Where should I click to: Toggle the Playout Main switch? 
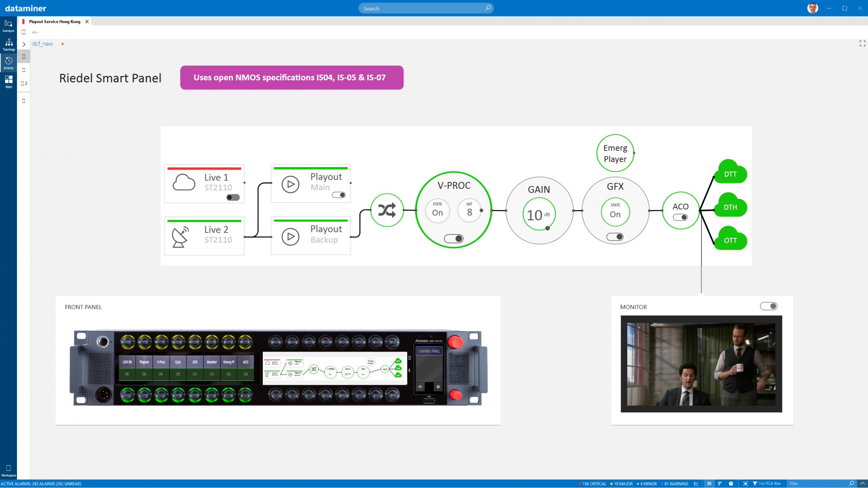(x=339, y=195)
